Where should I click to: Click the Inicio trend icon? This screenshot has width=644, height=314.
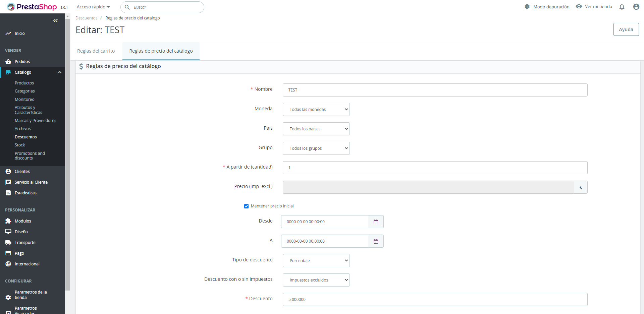click(8, 34)
